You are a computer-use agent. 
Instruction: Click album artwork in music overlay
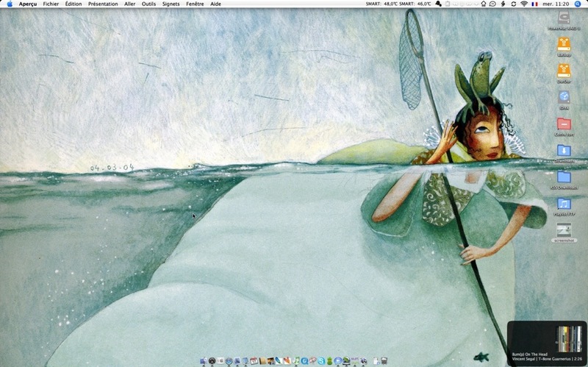[x=568, y=339]
